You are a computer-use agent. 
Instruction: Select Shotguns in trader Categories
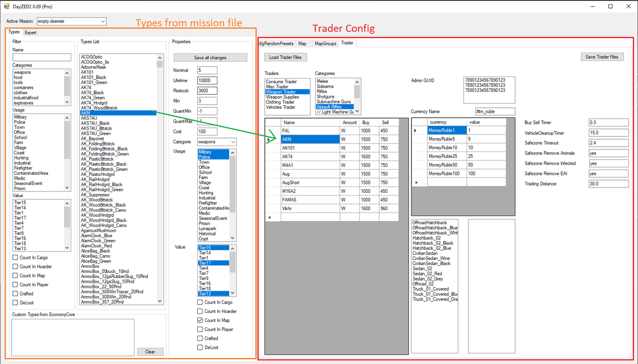(325, 97)
